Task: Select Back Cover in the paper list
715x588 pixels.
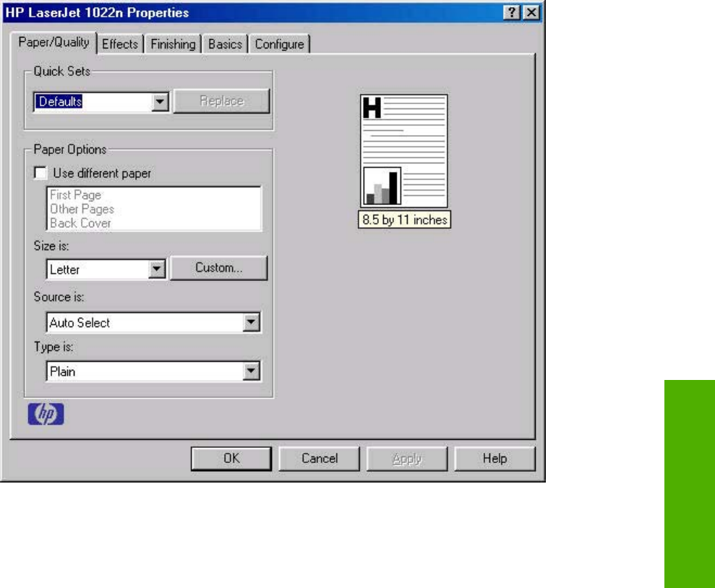Action: pyautogui.click(x=80, y=223)
